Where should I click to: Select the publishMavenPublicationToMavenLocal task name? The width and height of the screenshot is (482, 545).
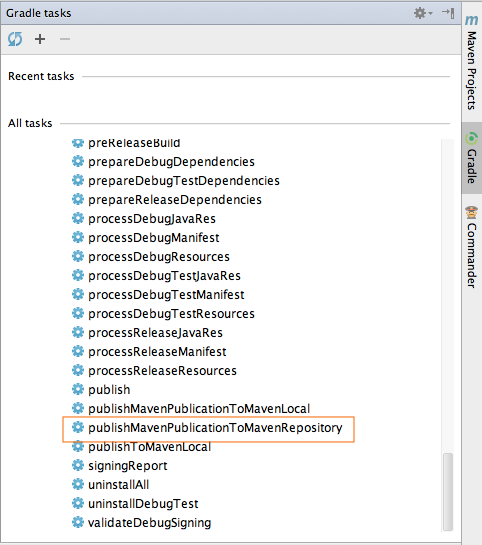coord(199,409)
